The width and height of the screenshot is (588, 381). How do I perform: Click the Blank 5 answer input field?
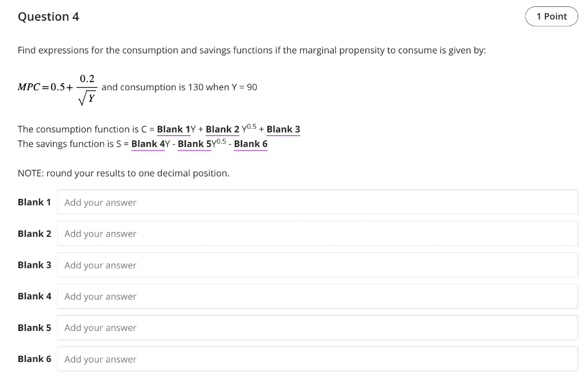pos(318,328)
